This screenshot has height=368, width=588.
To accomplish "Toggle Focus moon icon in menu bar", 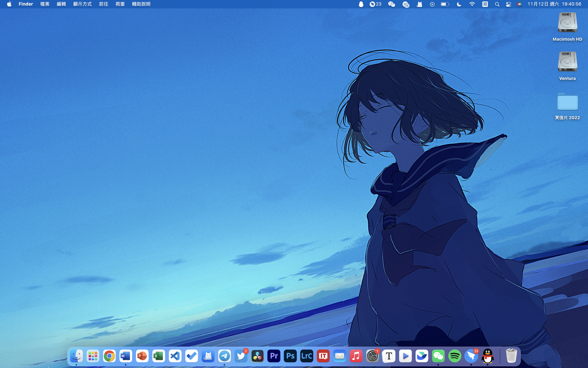I will [x=459, y=4].
